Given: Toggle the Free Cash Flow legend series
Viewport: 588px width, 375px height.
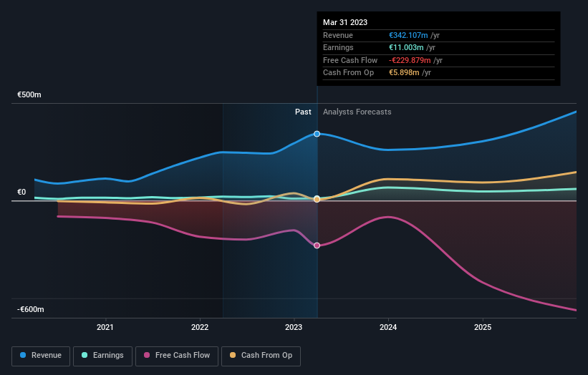Looking at the screenshot, I should [x=177, y=356].
